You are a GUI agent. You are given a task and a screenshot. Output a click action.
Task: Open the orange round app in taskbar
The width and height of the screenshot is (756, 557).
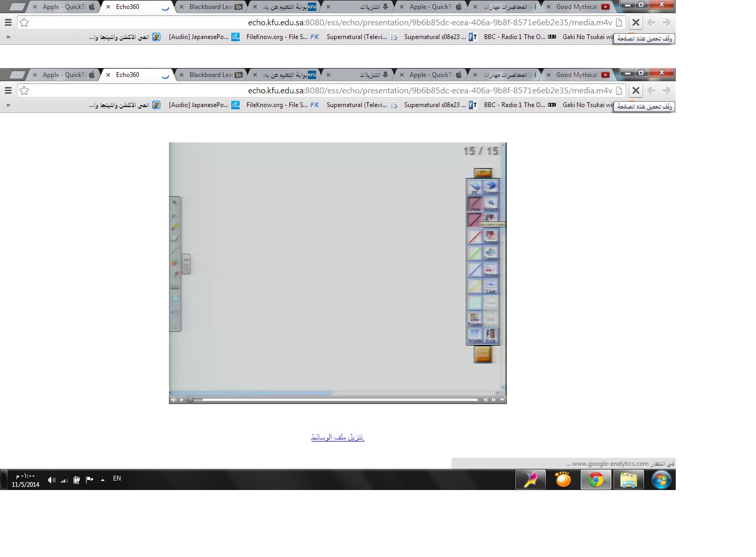pyautogui.click(x=563, y=480)
